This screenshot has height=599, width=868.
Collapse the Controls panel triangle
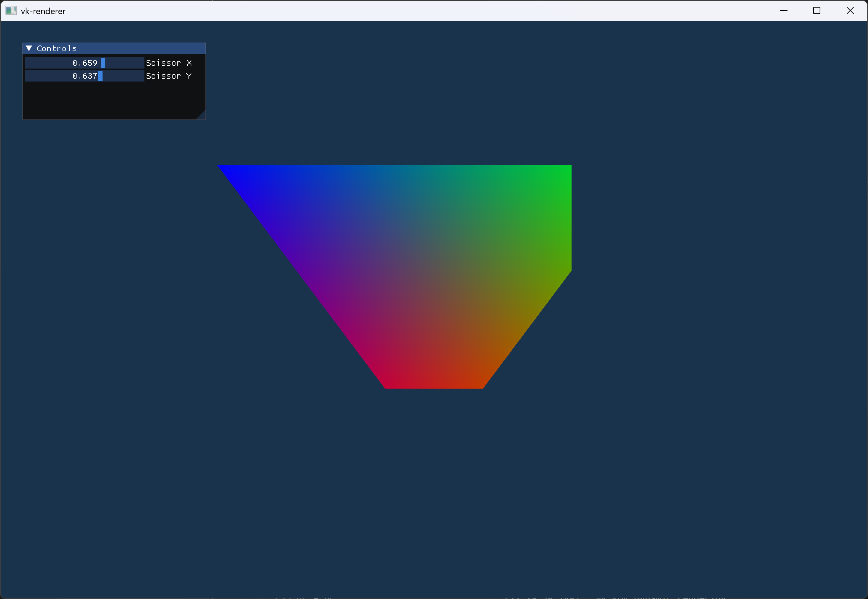pos(29,48)
